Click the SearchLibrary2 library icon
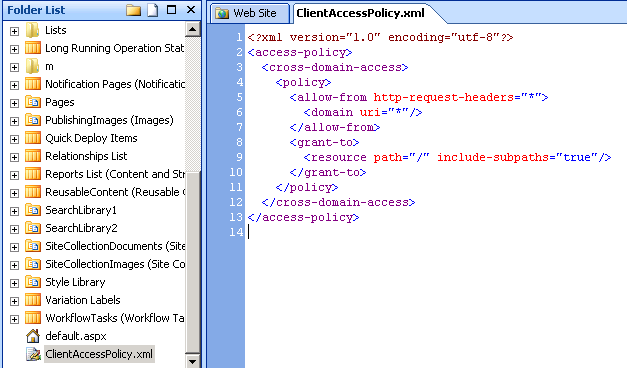The width and height of the screenshot is (627, 368). (32, 228)
